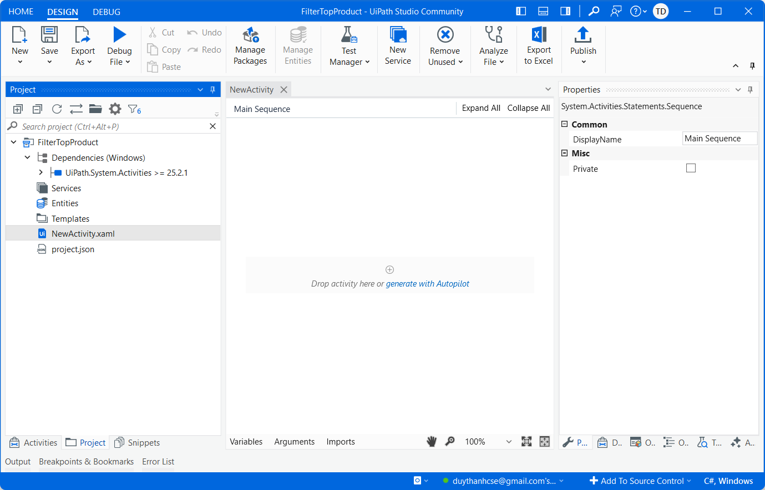The image size is (765, 490).
Task: Click generate with Autopilot link
Action: [427, 284]
